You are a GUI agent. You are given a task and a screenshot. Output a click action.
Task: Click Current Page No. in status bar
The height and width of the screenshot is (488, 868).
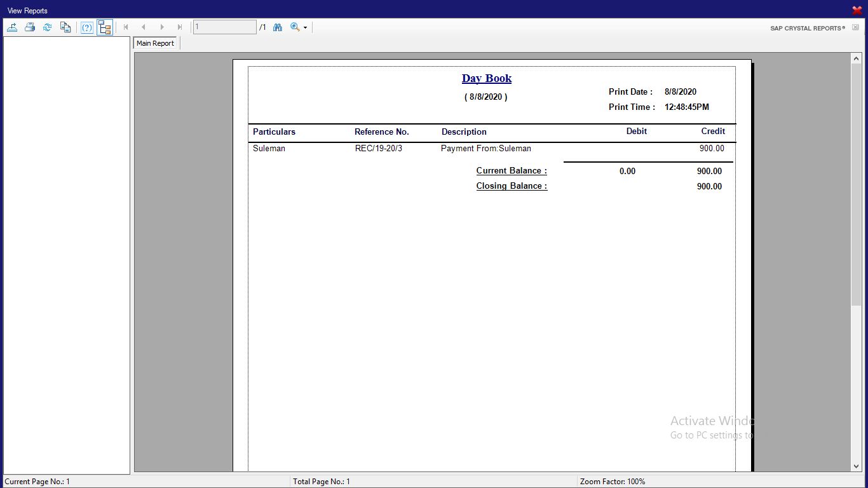[37, 482]
